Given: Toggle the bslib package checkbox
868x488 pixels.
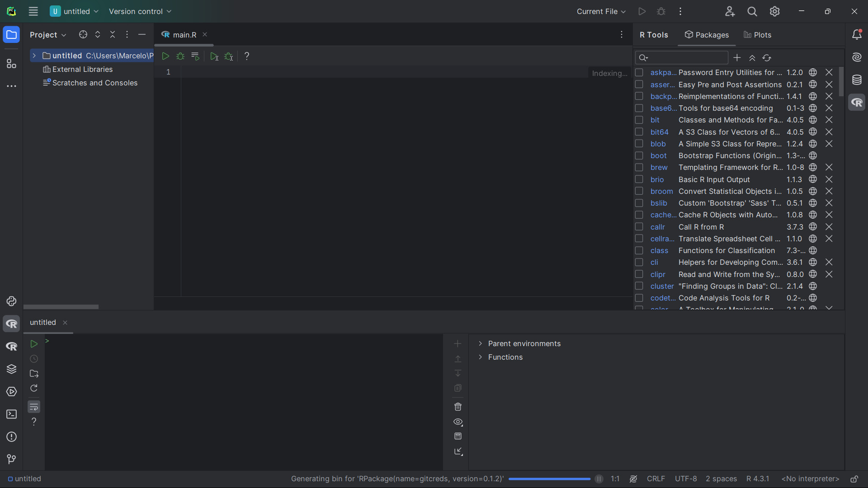Looking at the screenshot, I should (639, 202).
